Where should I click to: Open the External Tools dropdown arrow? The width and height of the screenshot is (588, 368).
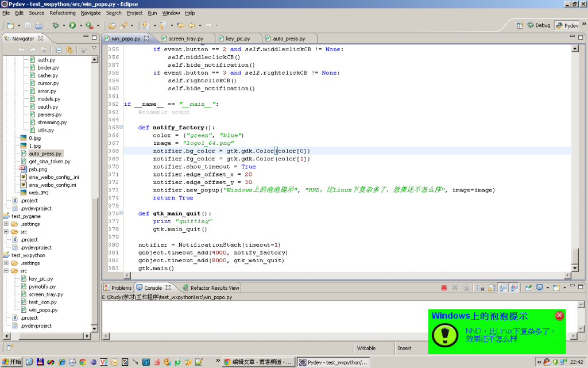pos(98,25)
